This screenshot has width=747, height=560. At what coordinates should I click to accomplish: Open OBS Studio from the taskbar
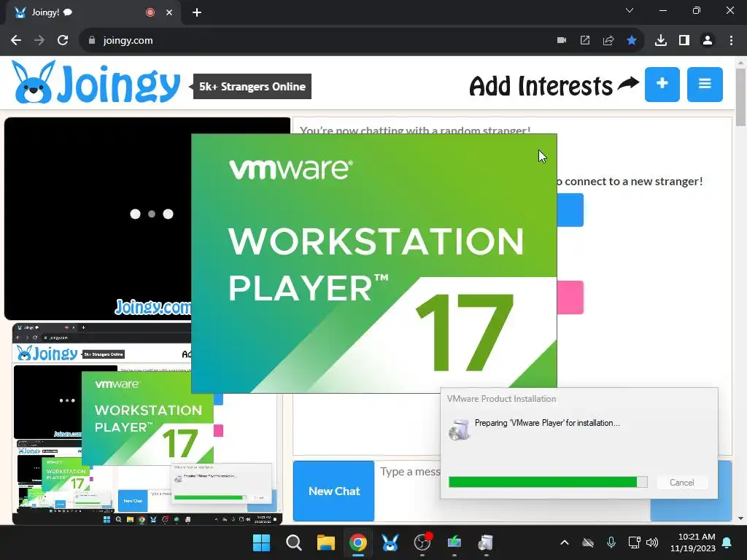pos(422,542)
